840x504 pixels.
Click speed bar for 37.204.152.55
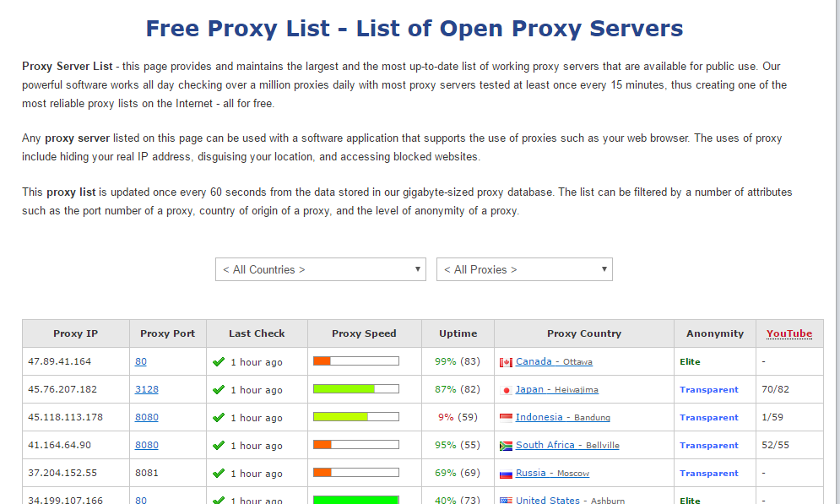[356, 473]
